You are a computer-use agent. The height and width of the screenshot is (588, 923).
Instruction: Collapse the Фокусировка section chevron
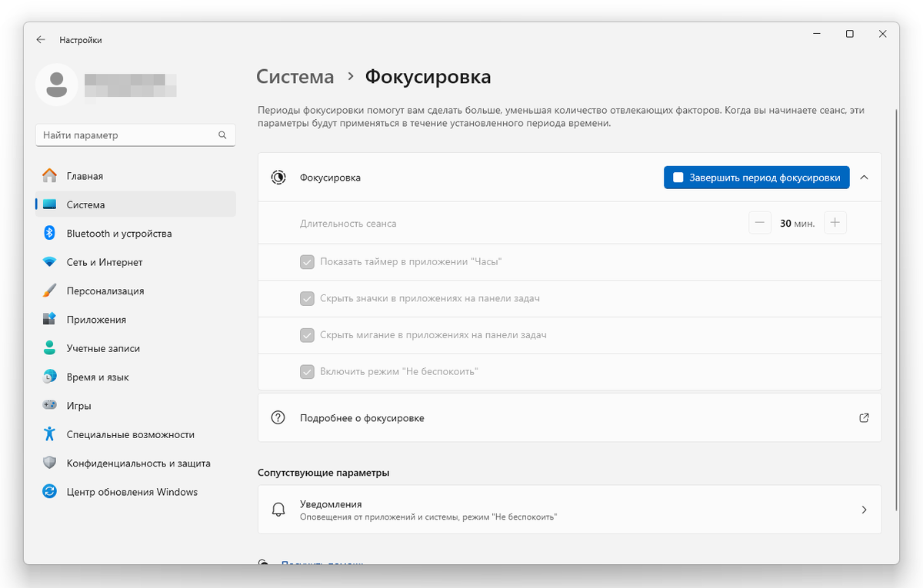[864, 178]
